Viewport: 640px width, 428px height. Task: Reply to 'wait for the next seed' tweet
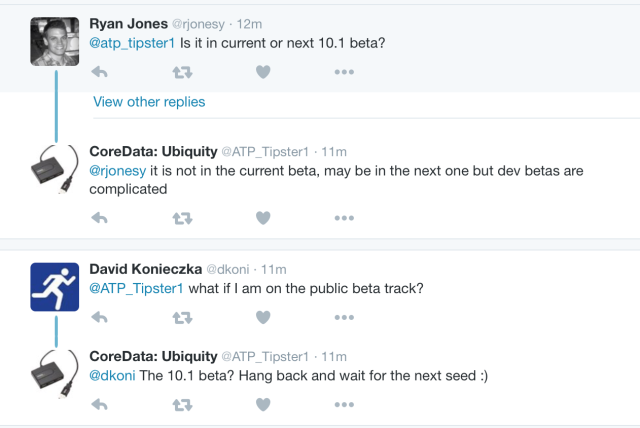[99, 405]
